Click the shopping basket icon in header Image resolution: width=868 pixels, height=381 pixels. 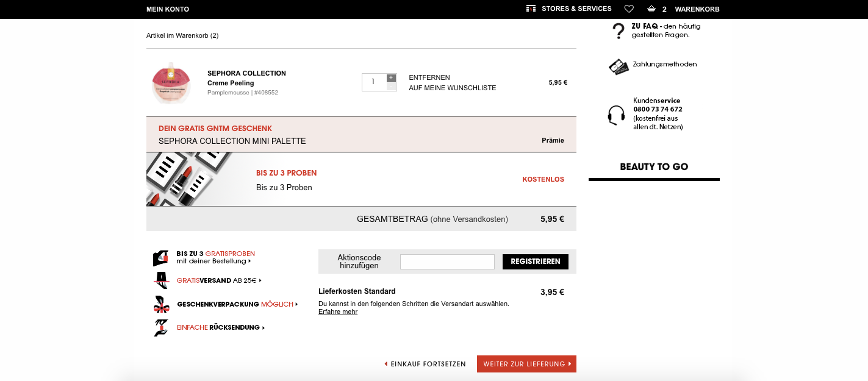651,9
